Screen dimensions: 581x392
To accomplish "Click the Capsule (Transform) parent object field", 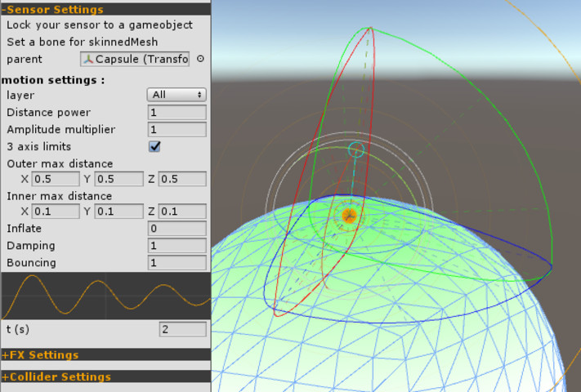I will pyautogui.click(x=135, y=60).
